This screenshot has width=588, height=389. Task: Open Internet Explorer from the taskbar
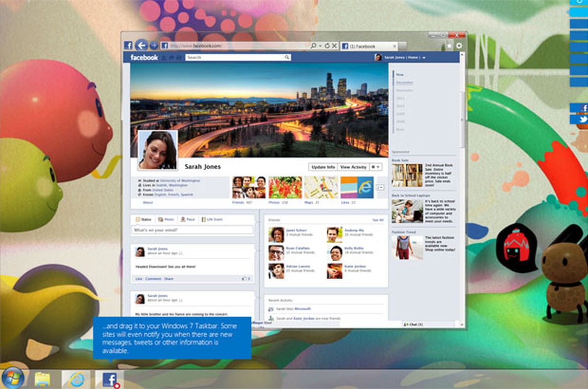(x=76, y=379)
